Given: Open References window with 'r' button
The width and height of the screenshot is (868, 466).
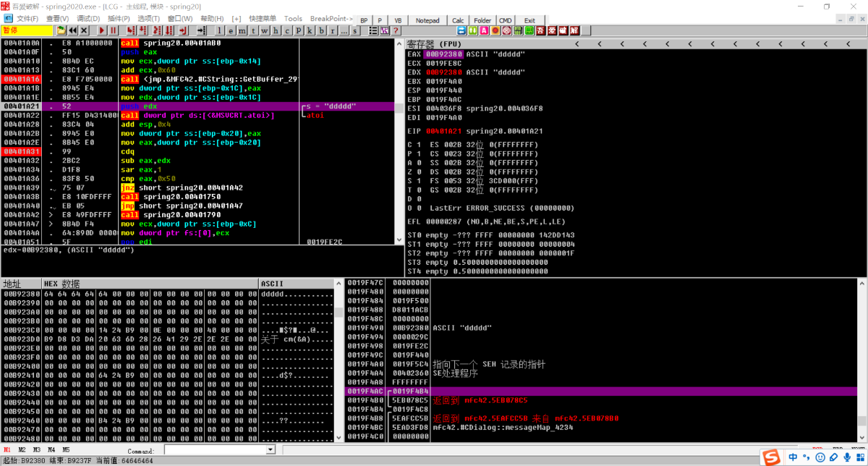Looking at the screenshot, I should [x=333, y=30].
